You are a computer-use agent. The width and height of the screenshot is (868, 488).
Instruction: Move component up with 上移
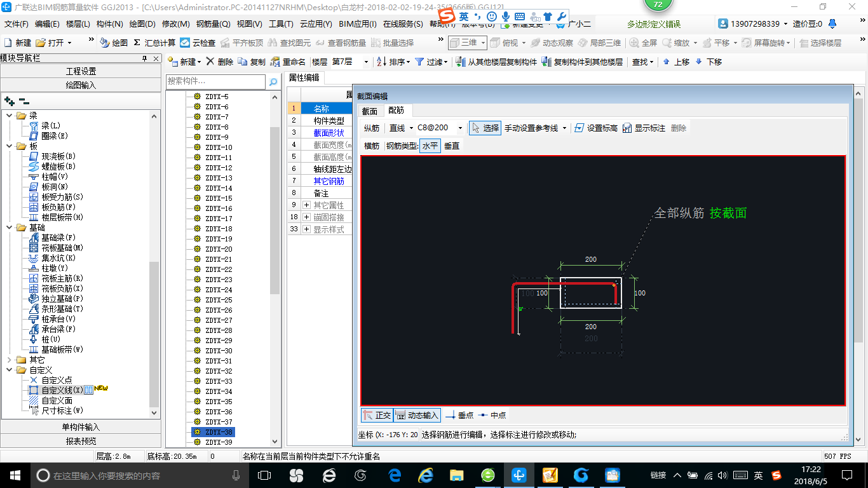(675, 62)
